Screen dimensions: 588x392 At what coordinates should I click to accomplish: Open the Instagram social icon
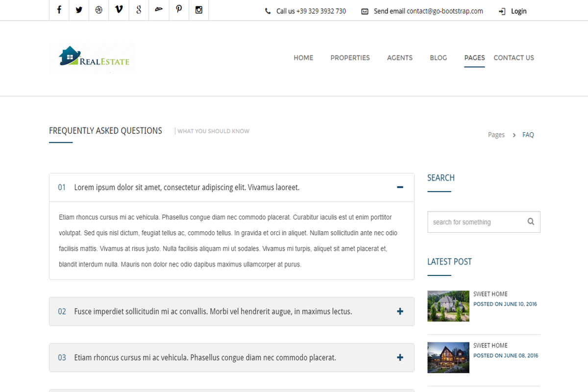[x=199, y=10]
